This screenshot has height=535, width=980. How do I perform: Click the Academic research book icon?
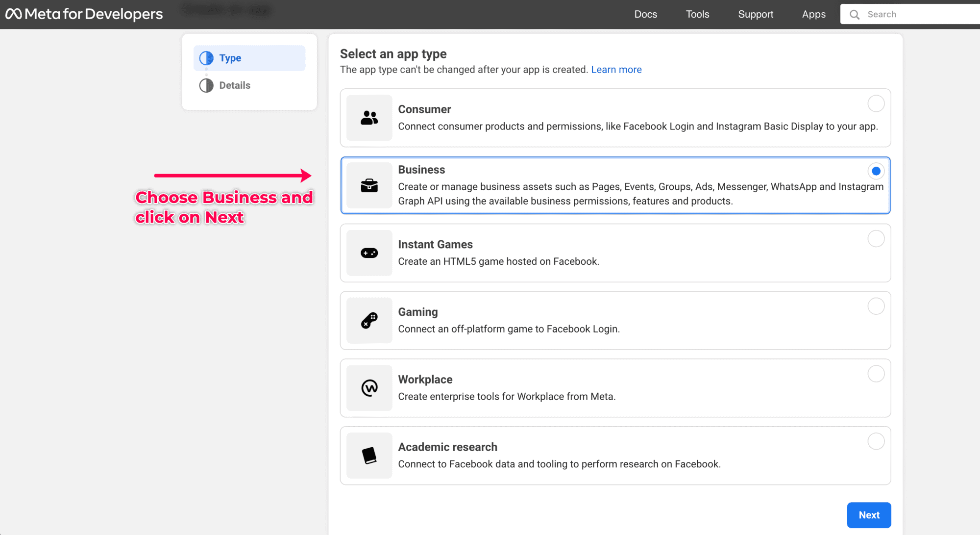pyautogui.click(x=369, y=456)
